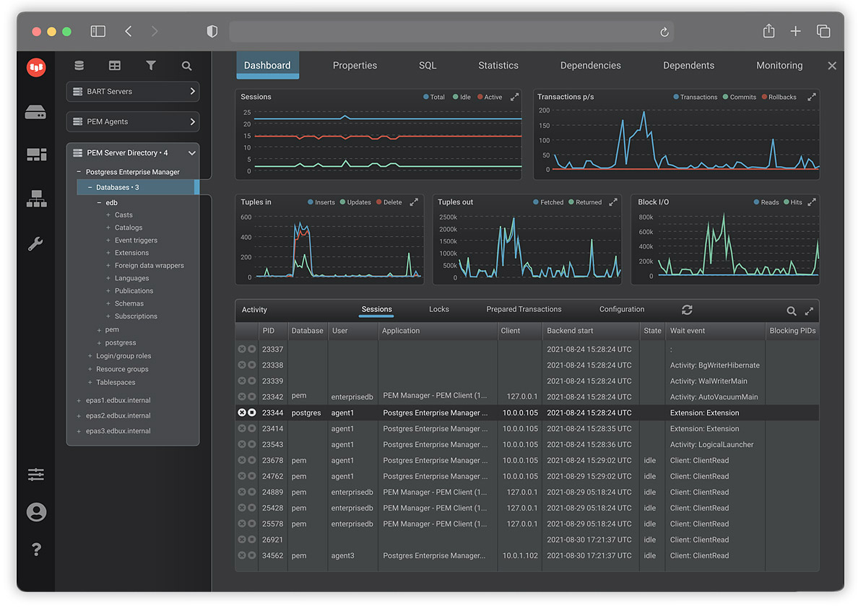866x616 pixels.
Task: Toggle Rollbacks series in Transactions legend
Action: (x=779, y=97)
